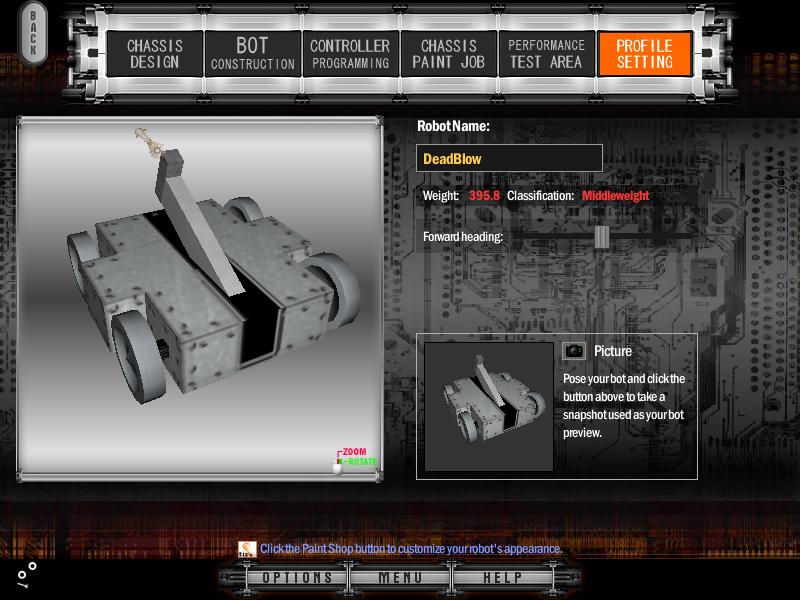Image resolution: width=800 pixels, height=600 pixels.
Task: Click the mouse zoom/rotate hint icon
Action: (338, 465)
